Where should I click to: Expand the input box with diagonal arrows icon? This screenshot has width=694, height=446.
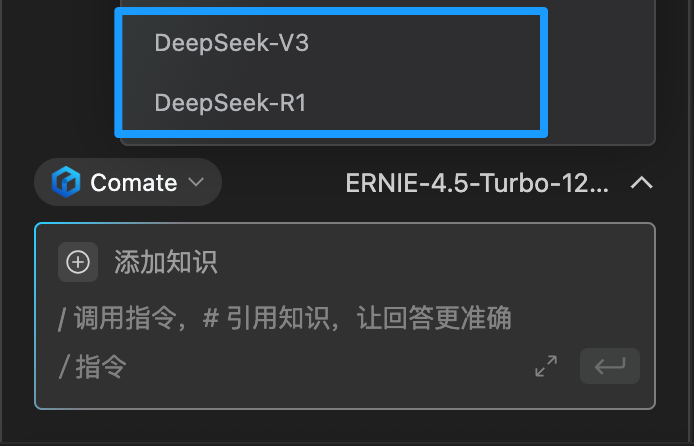[x=546, y=366]
